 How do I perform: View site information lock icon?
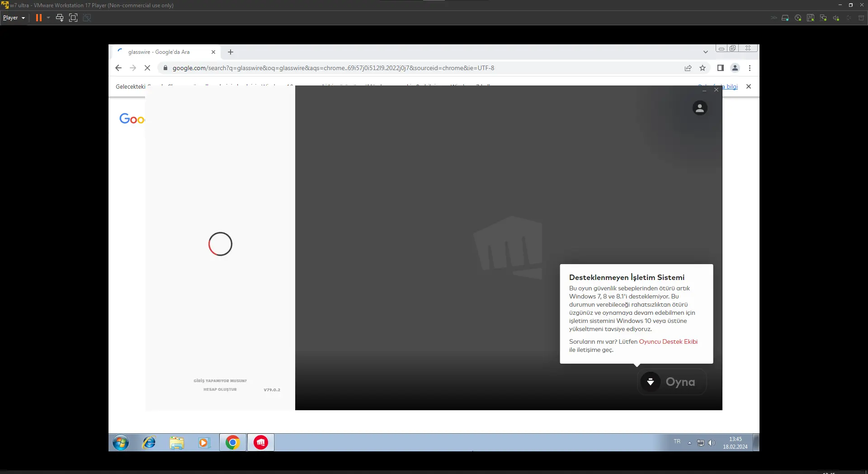click(165, 68)
